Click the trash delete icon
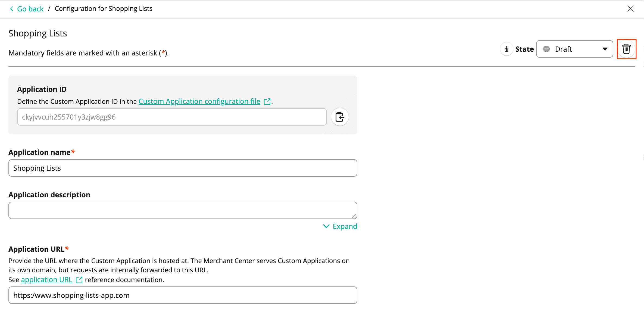 [x=626, y=49]
